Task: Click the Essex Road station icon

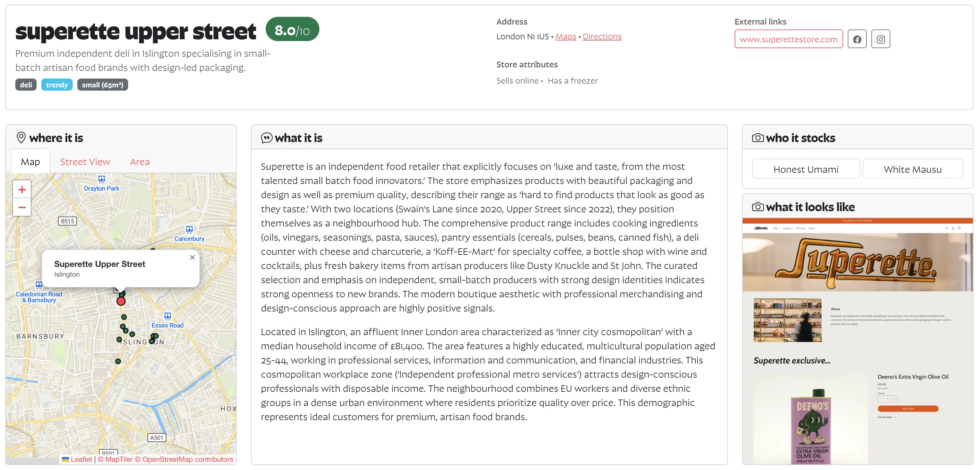Action: click(167, 316)
